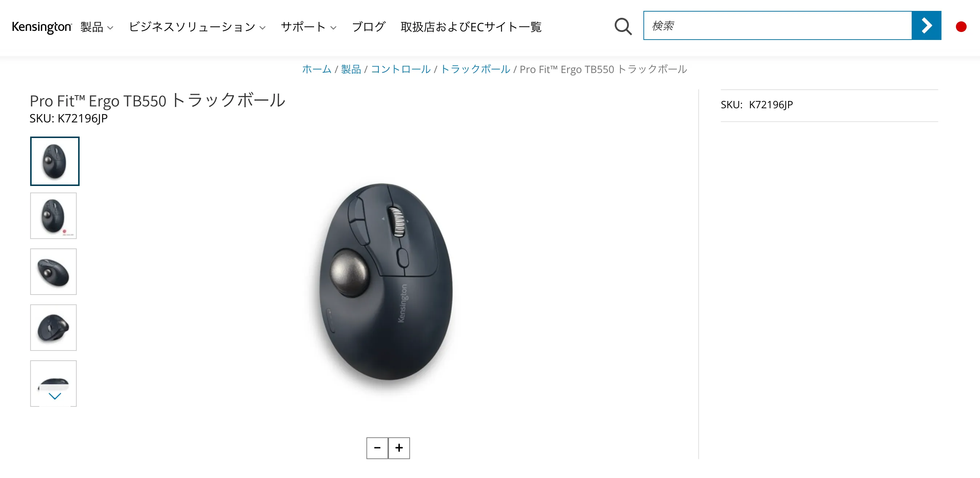This screenshot has width=980, height=478.
Task: Expand the ビジネスソリューション dropdown menu
Action: click(197, 27)
